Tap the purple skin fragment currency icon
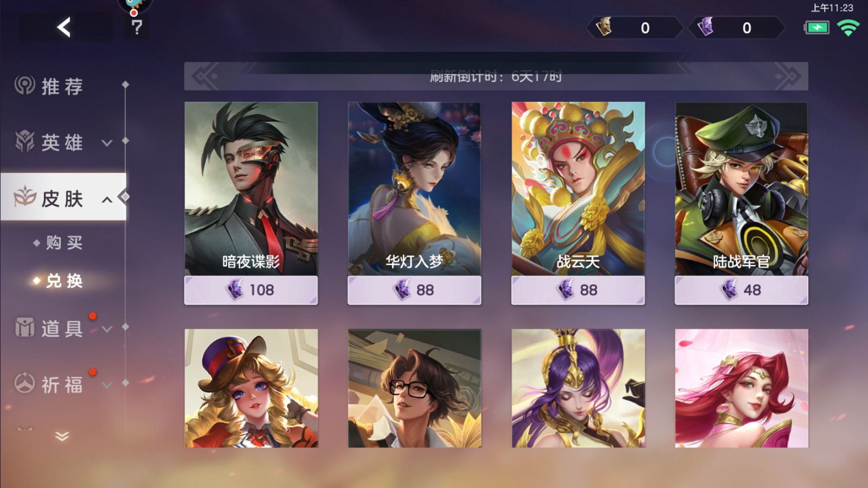 [x=705, y=27]
